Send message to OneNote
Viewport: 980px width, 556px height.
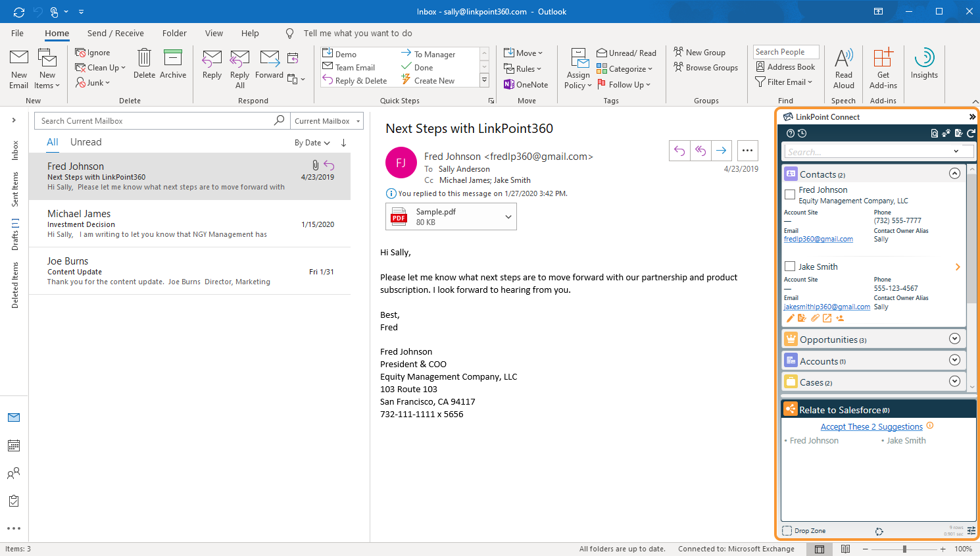point(526,84)
